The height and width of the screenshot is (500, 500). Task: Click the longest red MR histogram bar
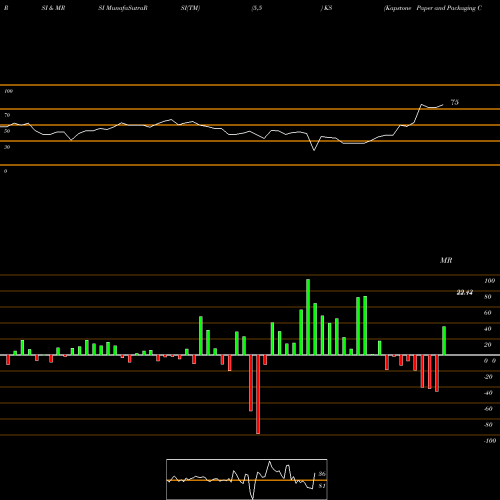point(258,394)
